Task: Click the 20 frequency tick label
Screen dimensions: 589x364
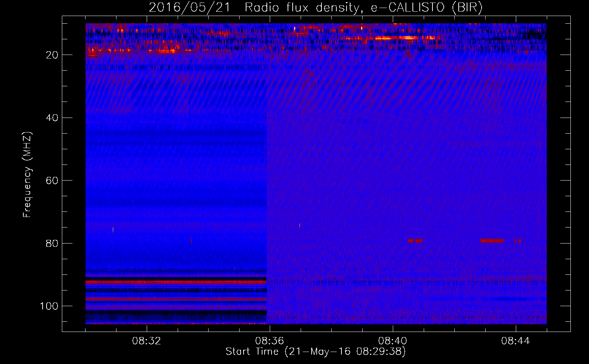Action: click(52, 55)
